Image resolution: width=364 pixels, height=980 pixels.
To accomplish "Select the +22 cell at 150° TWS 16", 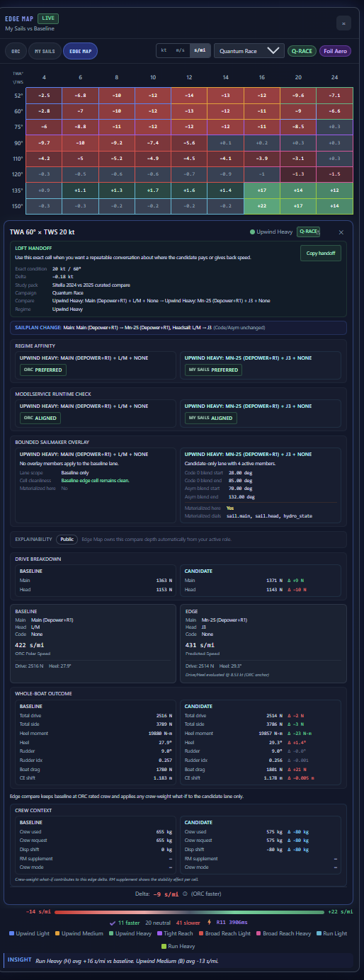I will pyautogui.click(x=262, y=205).
